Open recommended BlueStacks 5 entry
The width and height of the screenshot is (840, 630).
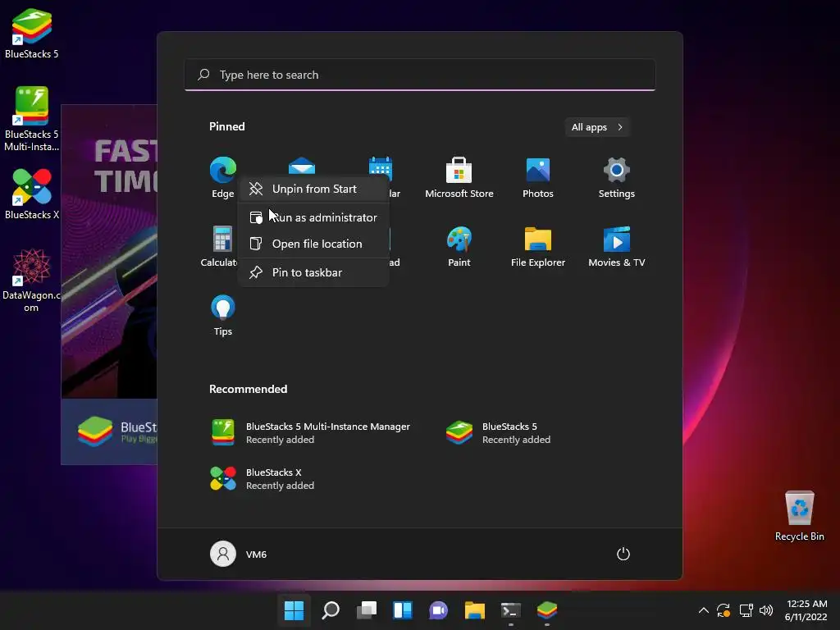click(x=498, y=433)
